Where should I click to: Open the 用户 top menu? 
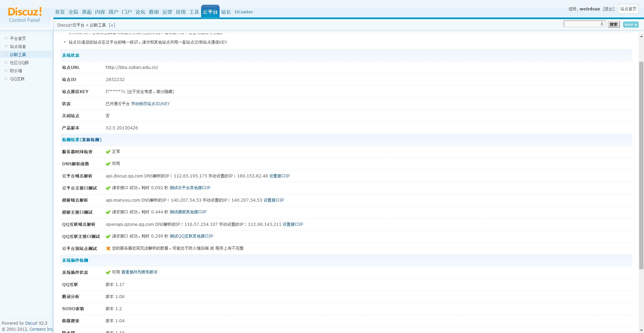[x=113, y=12]
